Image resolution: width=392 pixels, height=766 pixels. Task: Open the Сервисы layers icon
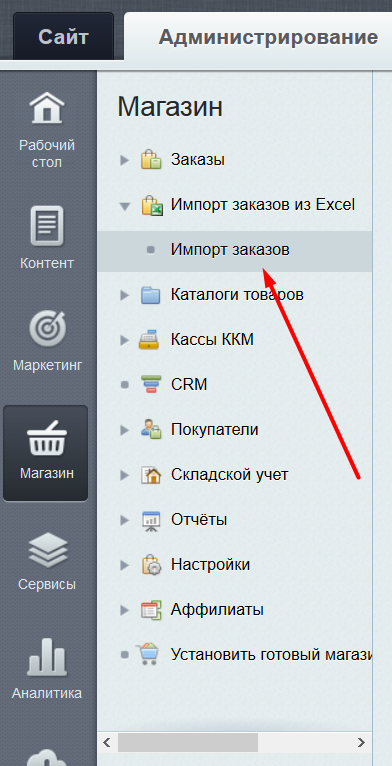tap(47, 551)
